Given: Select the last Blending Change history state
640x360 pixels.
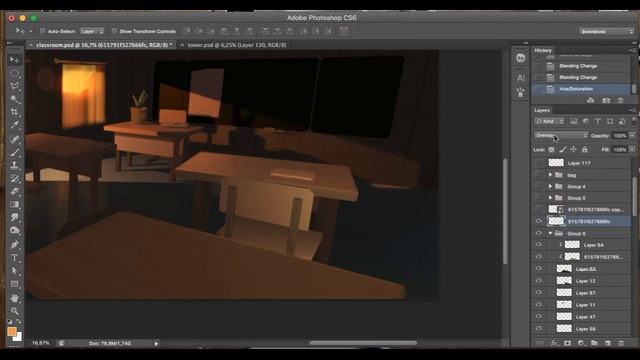Looking at the screenshot, I should pyautogui.click(x=581, y=77).
